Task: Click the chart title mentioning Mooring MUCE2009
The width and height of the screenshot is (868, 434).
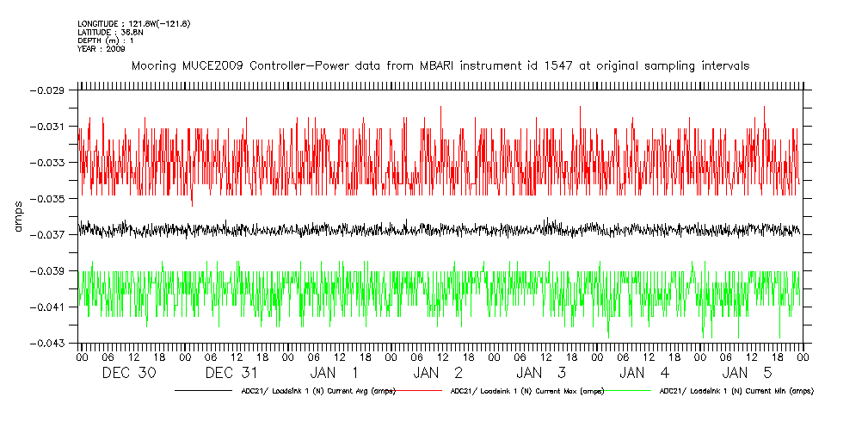Action: tap(440, 65)
